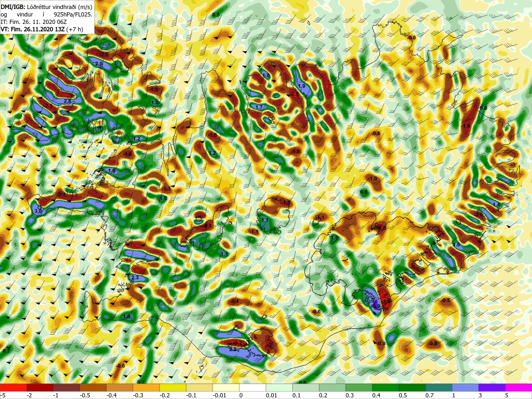Pick the blue legend swatch labeled 1
This screenshot has width=532, height=399.
coord(465,387)
